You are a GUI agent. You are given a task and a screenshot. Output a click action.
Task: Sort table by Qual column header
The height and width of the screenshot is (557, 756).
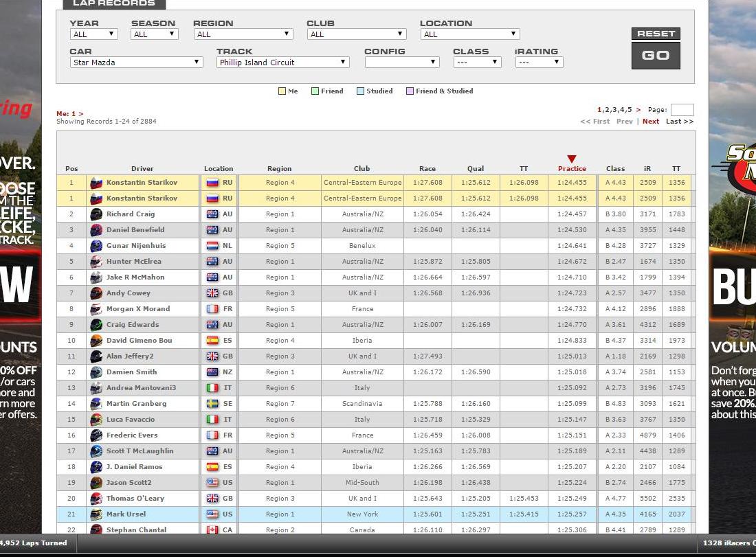(476, 169)
